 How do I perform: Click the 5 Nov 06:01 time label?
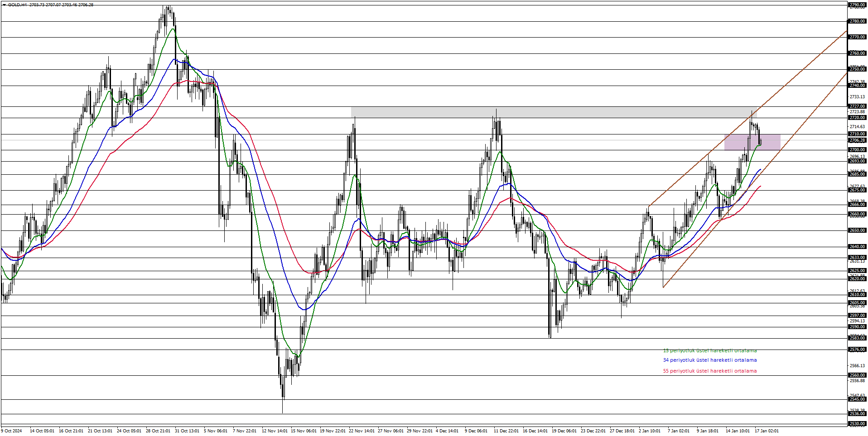(216, 431)
